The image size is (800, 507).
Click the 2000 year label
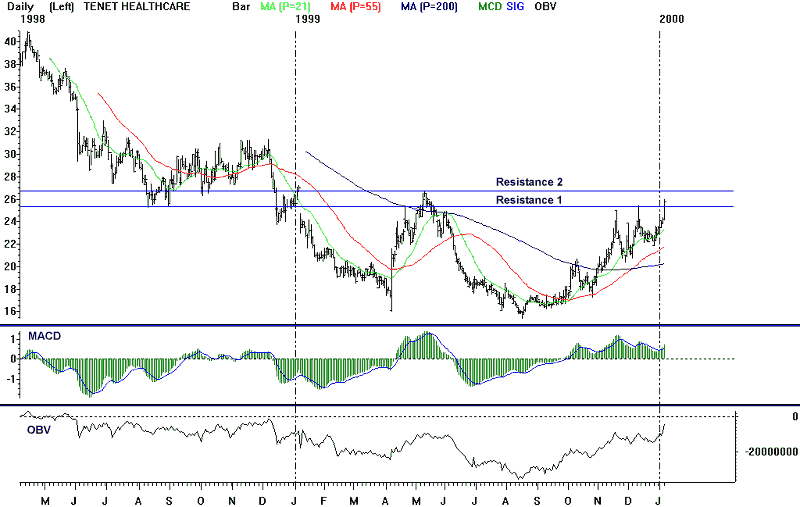[671, 19]
